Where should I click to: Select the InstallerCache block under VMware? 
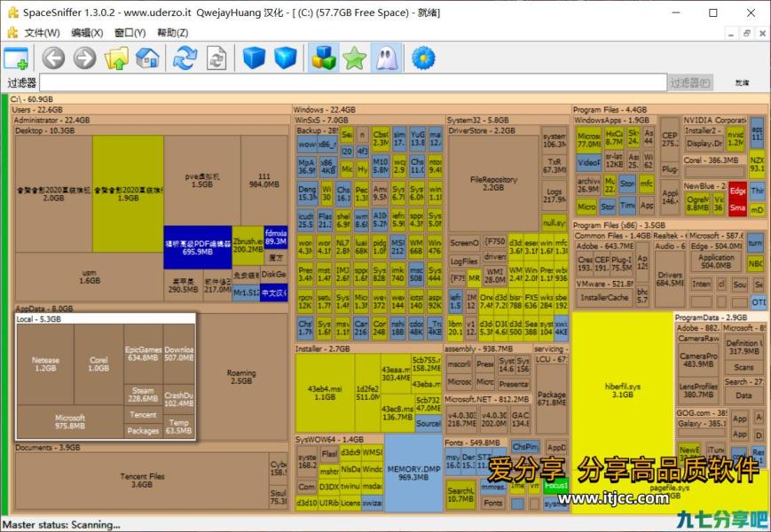[604, 297]
